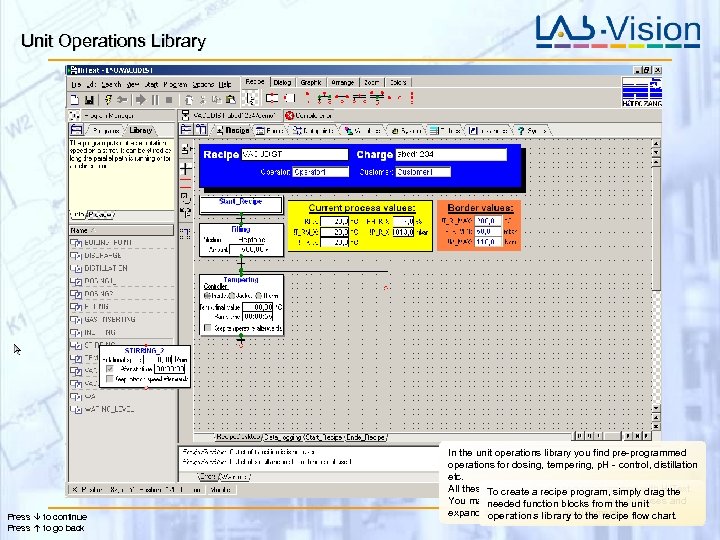Screen dimensions: 720x540
Task: Open the Search menu
Action: click(111, 84)
